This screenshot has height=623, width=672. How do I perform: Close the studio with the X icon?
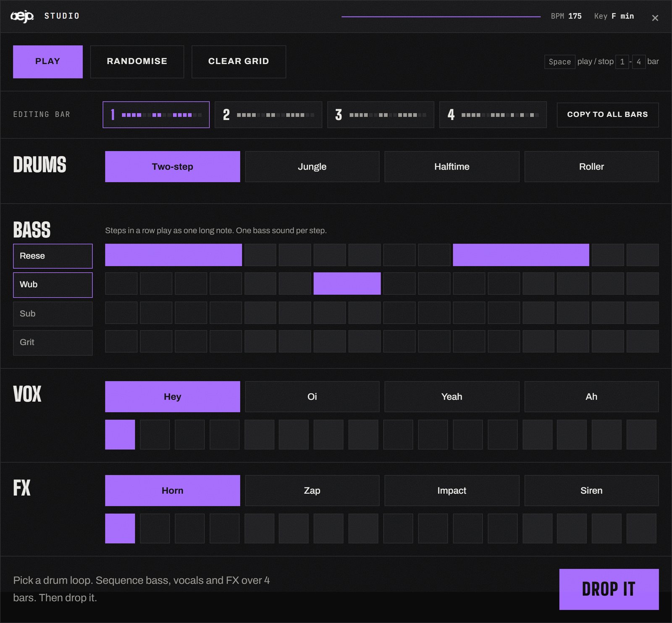point(655,18)
